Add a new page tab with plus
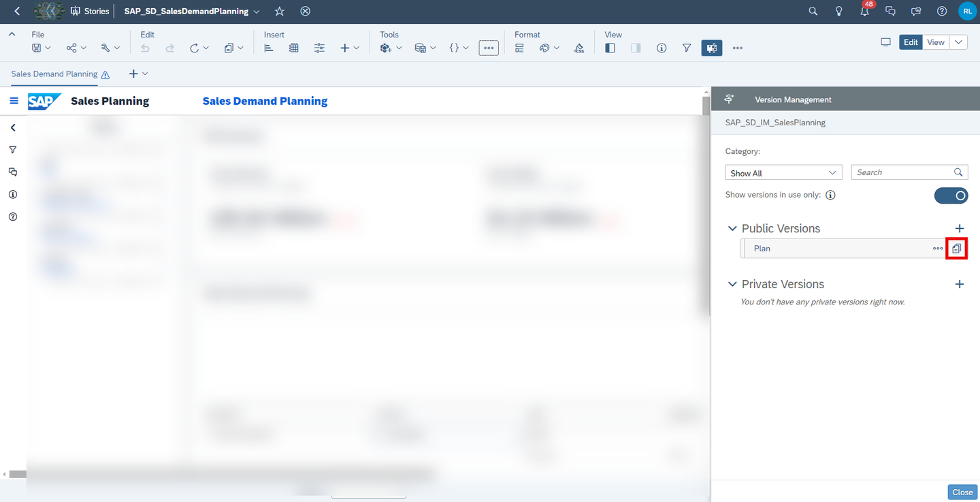This screenshot has width=980, height=502. 133,74
